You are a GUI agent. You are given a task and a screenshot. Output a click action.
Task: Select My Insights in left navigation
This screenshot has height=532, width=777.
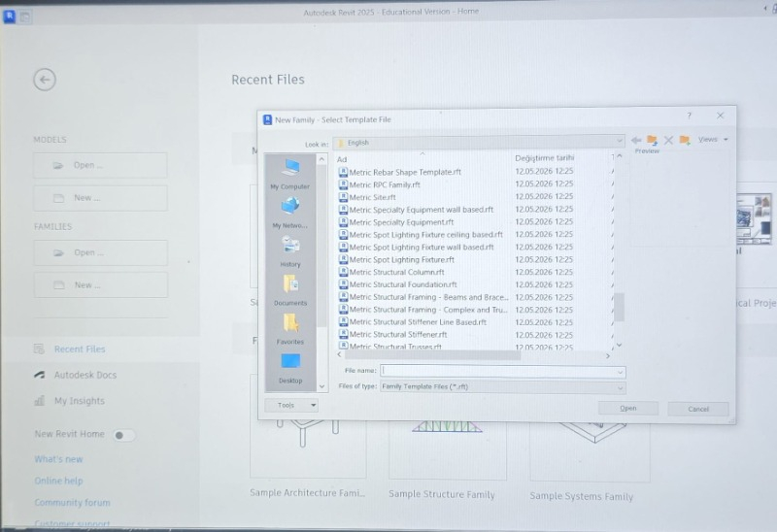coord(80,401)
